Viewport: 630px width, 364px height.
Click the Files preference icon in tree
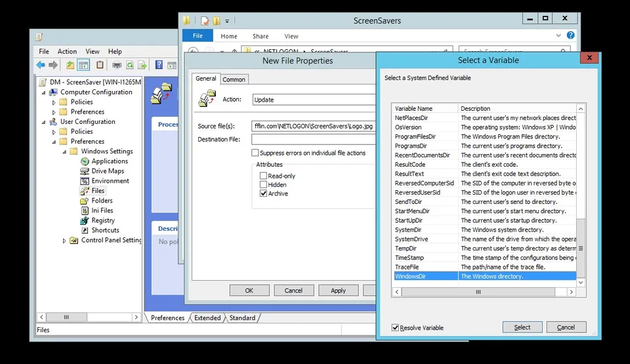[x=85, y=191]
